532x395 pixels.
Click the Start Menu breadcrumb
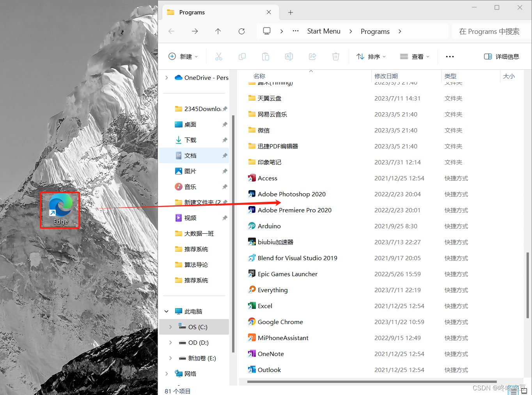coord(324,31)
